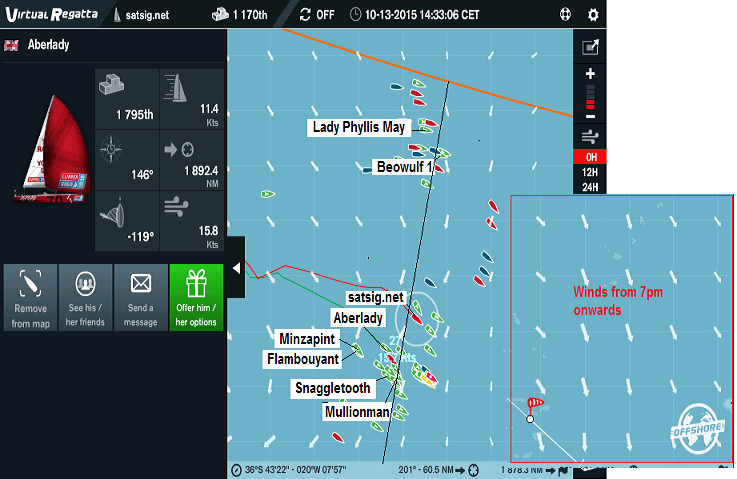Click the boat speed 11.4 Kts tile
Viewport: 737px width, 479px height.
tap(192, 99)
